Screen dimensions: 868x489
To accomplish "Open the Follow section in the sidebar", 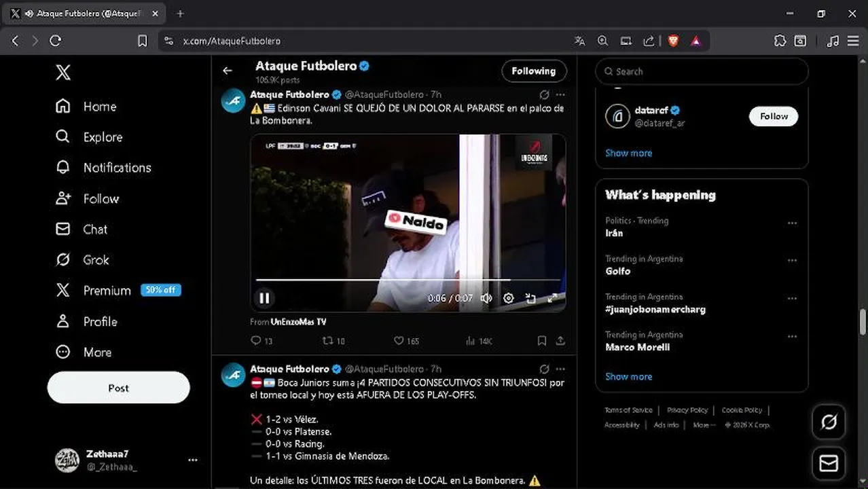I will (x=87, y=199).
